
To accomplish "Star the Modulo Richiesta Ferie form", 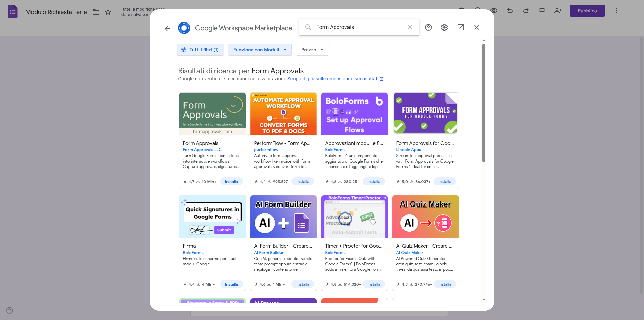I will coord(108,12).
